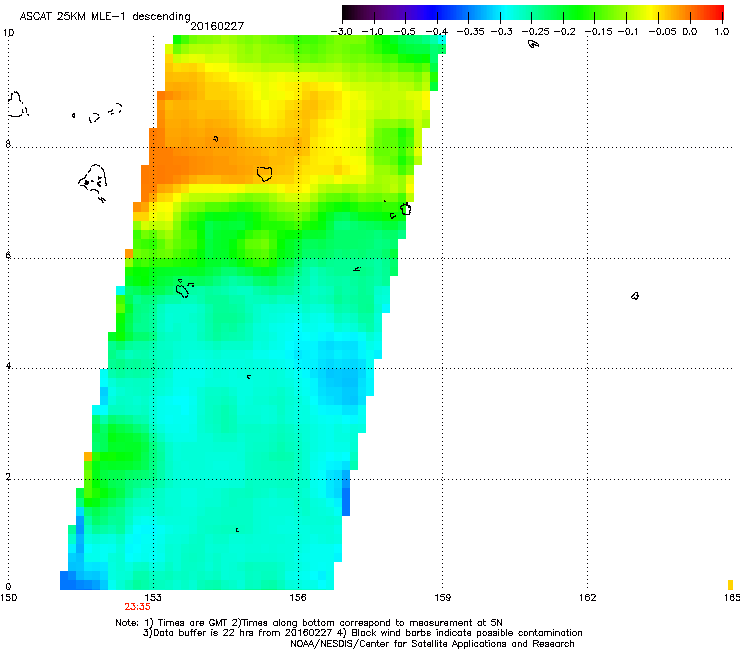Click the colorbar label "-3.0"

tap(342, 32)
